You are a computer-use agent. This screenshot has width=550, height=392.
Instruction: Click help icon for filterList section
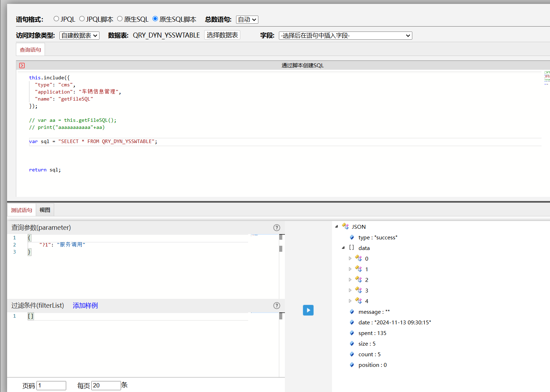(277, 306)
